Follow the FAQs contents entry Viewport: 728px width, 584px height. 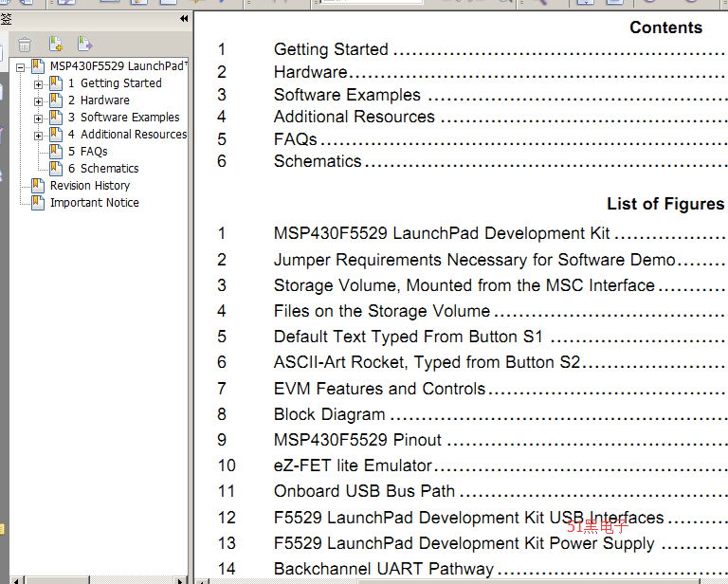click(296, 139)
